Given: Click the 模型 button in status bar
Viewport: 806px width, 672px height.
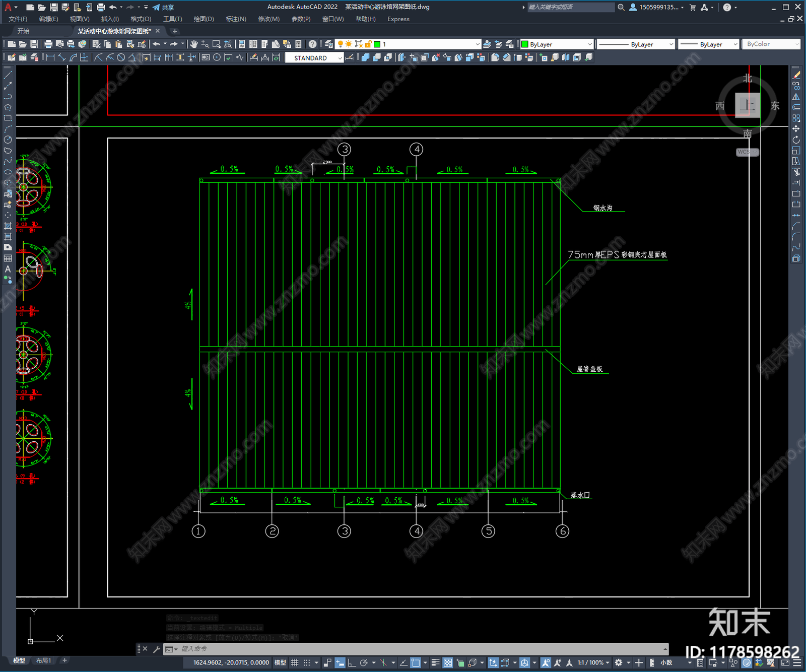Looking at the screenshot, I should 280,662.
